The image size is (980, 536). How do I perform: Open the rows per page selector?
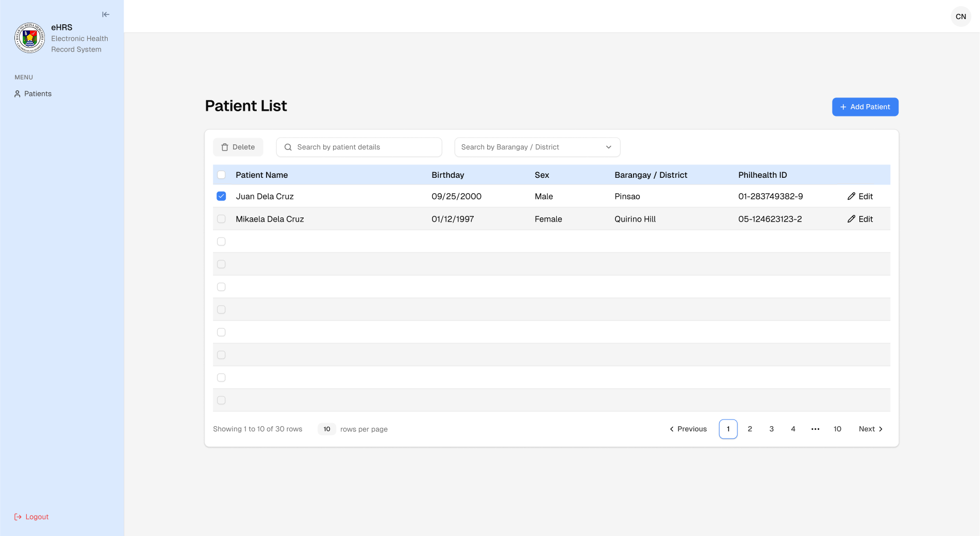click(x=327, y=429)
